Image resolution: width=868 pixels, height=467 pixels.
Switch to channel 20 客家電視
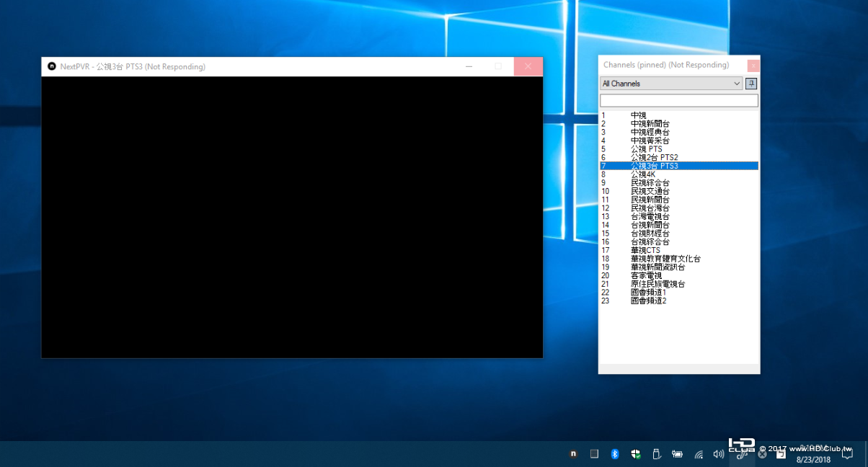[x=645, y=275]
